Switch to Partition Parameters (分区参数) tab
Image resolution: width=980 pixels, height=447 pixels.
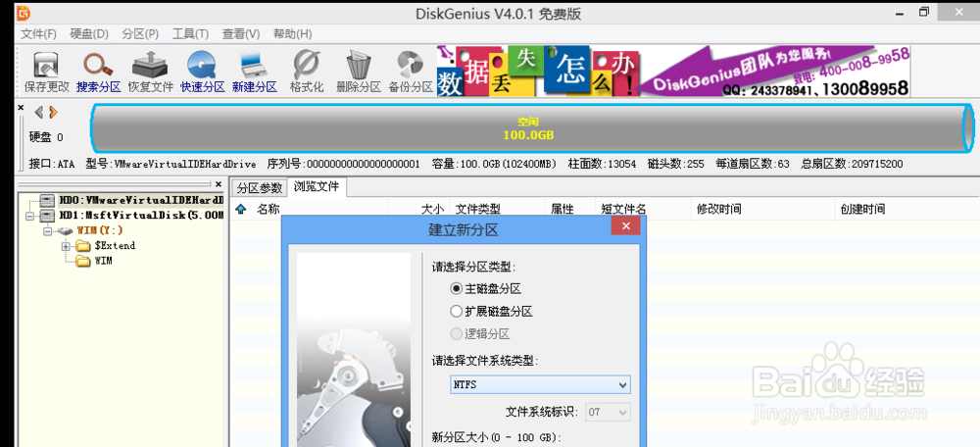pyautogui.click(x=260, y=187)
